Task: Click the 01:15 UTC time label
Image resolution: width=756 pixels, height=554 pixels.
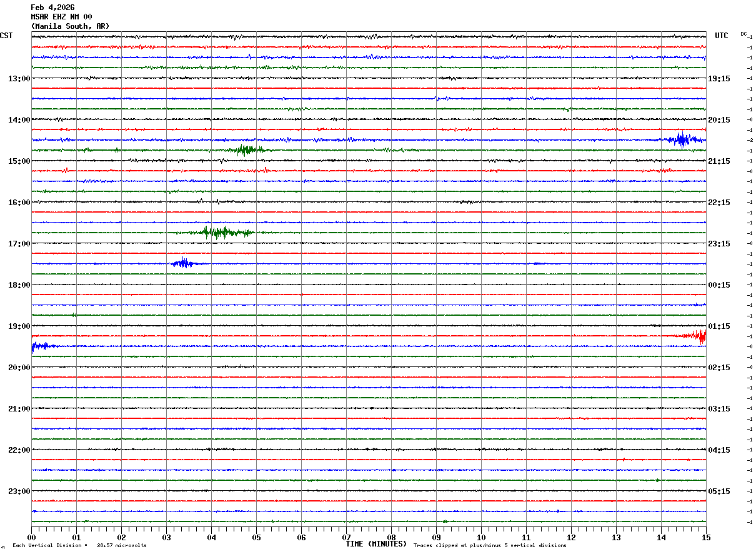Action: tap(719, 326)
